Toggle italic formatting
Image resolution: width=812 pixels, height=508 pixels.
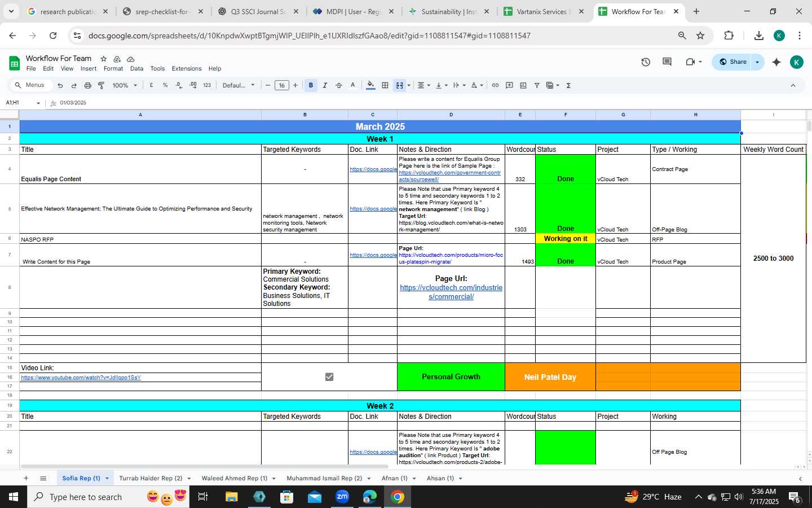325,85
